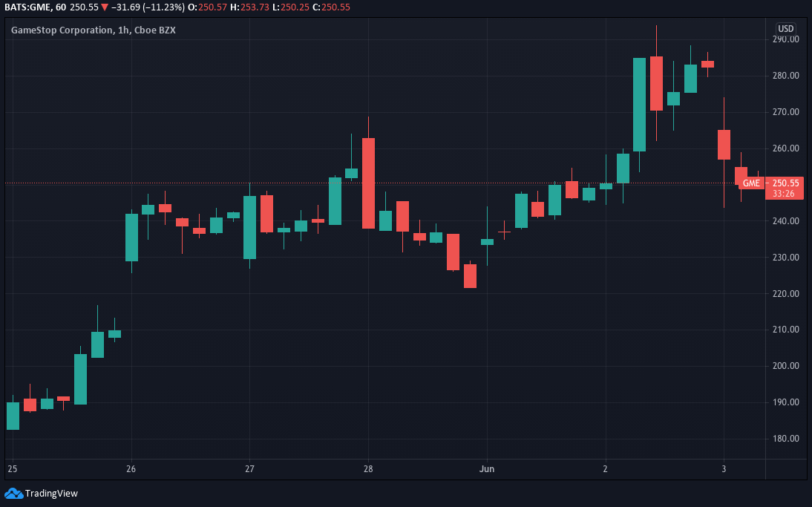The width and height of the screenshot is (812, 507).
Task: Click the −31.69 (−11.23%) change value
Action: coord(148,7)
